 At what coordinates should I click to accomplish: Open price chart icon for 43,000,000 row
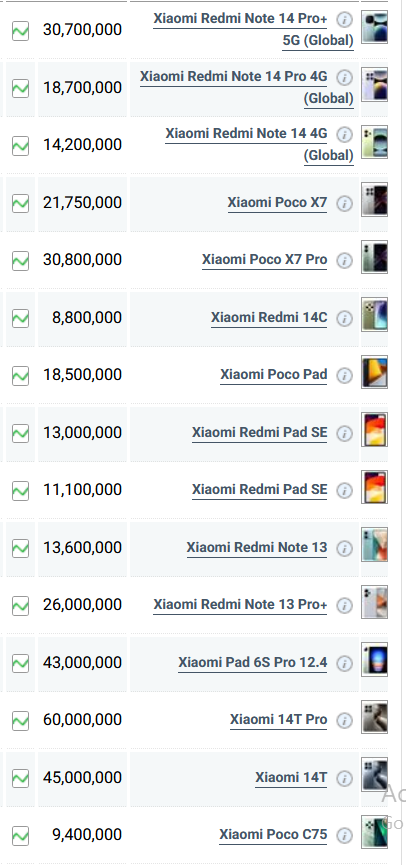(x=20, y=663)
